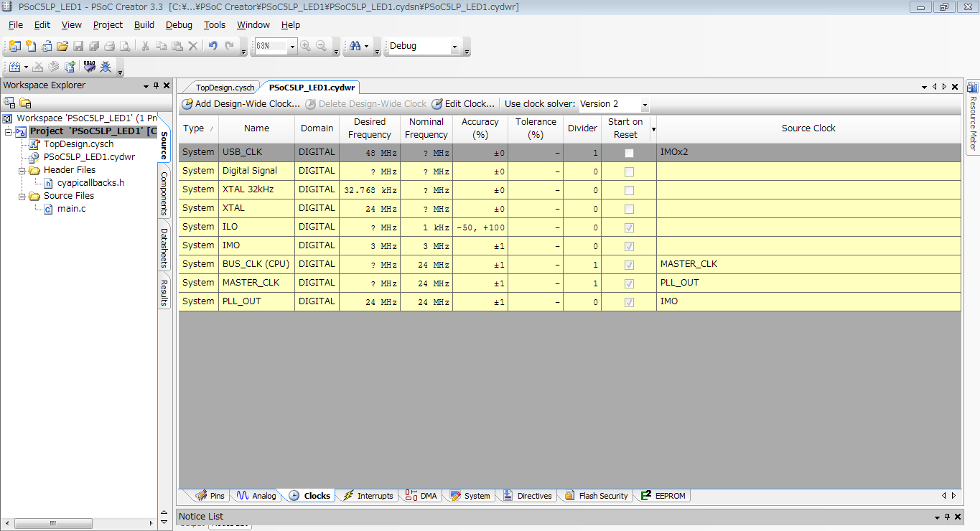Click the Save toolbar icon

pos(78,46)
